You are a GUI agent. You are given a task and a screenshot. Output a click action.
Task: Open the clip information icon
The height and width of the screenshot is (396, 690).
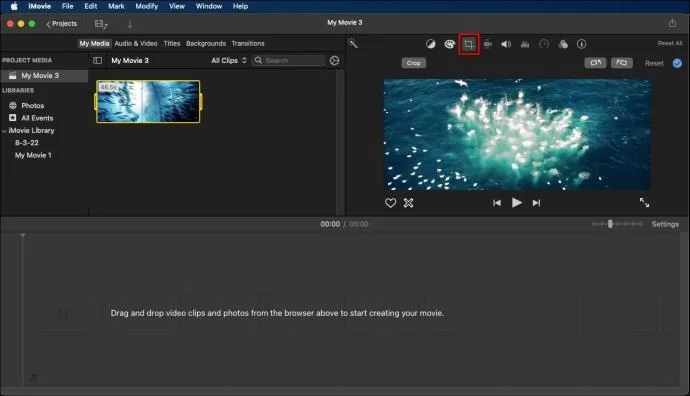(x=581, y=44)
